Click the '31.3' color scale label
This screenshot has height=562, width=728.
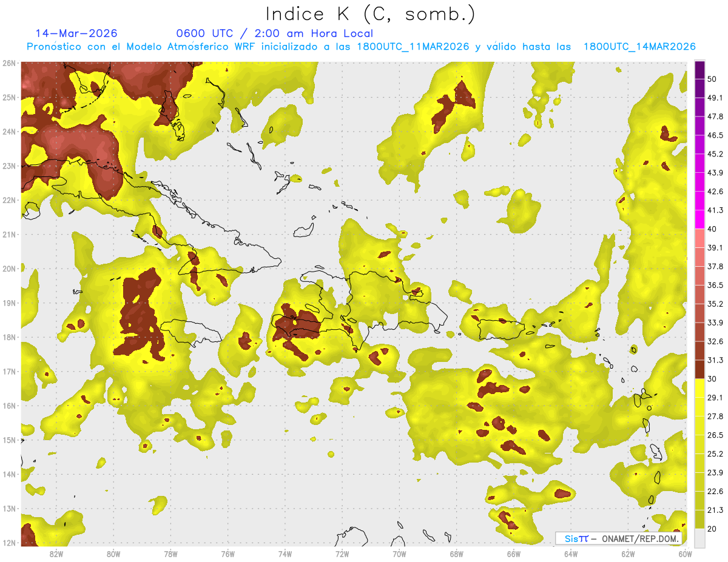(715, 360)
